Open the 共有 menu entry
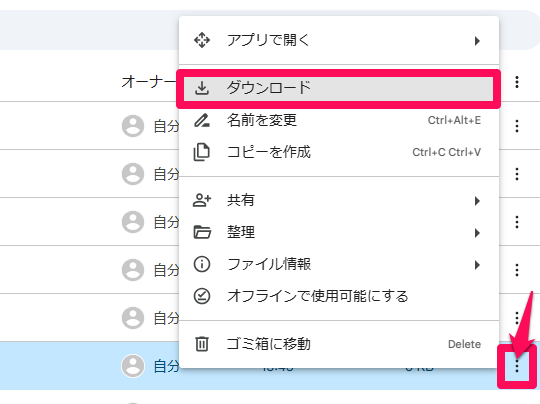This screenshot has height=404, width=540. tap(339, 200)
